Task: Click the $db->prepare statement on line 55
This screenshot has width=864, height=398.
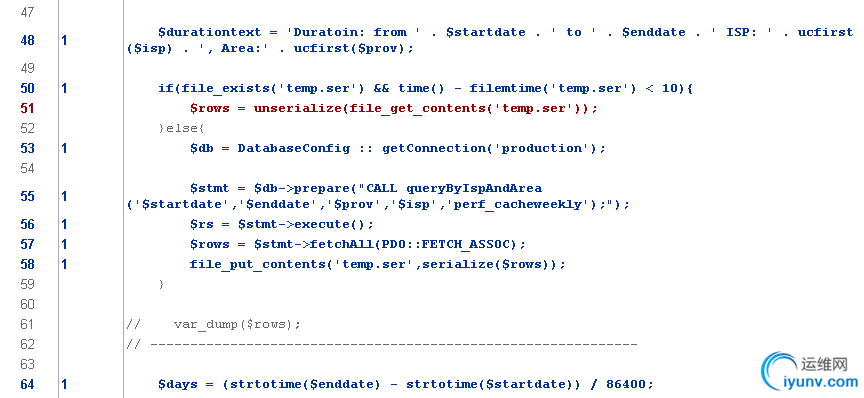Action: [x=378, y=197]
